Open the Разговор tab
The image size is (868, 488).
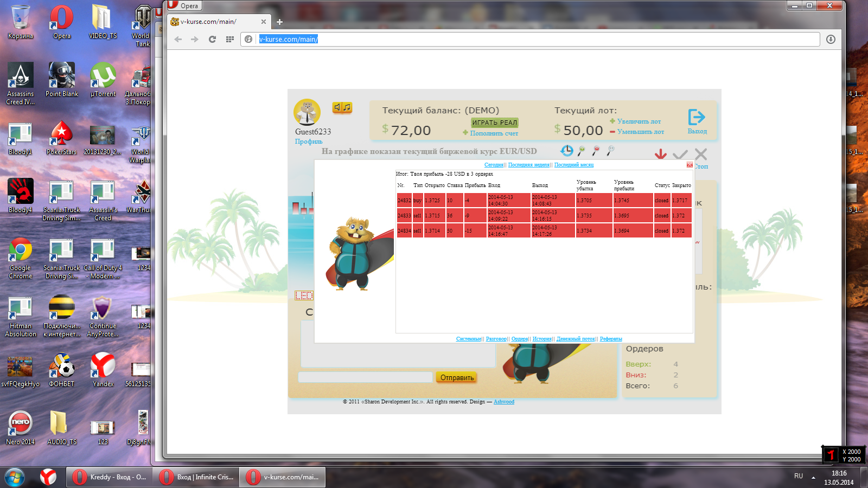[x=496, y=339]
